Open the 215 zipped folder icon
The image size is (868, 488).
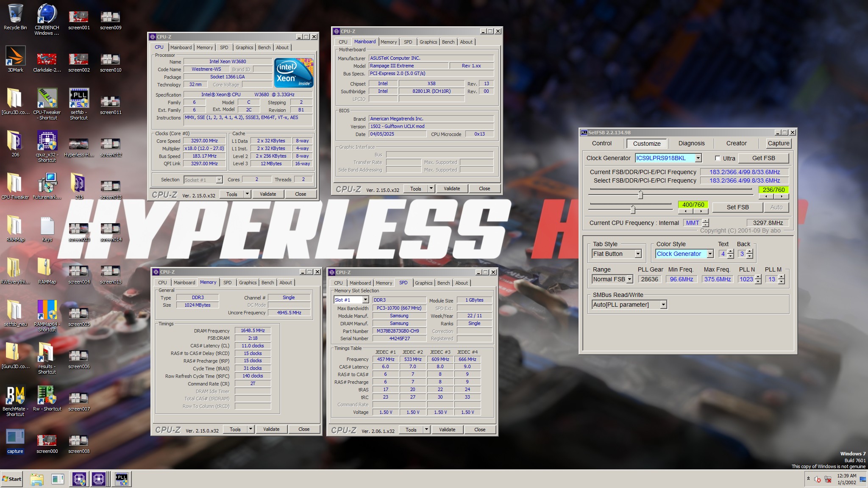(79, 186)
